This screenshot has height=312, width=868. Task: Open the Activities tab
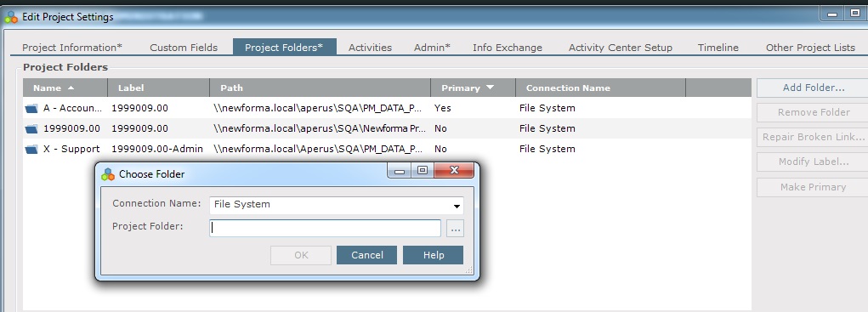[371, 48]
